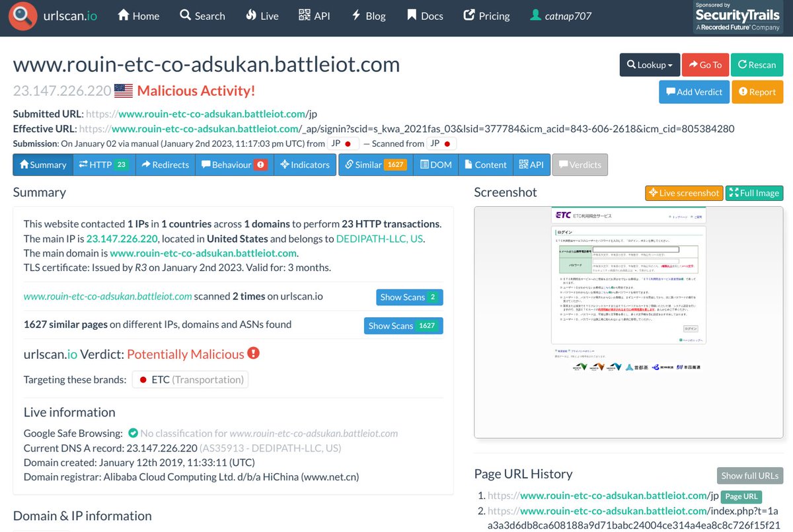Open the ETC login page screenshot thumbnail
Viewport: 793px width, 532px height.
pos(628,322)
